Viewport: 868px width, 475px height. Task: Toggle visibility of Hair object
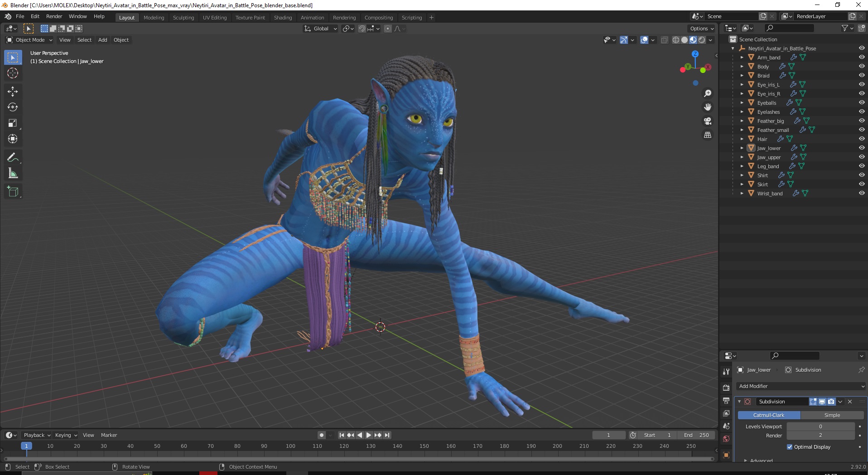862,139
